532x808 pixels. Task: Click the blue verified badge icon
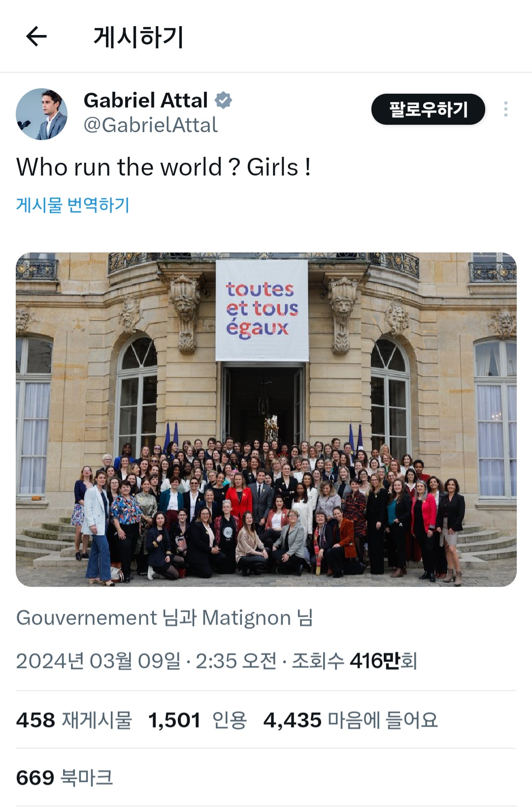(223, 100)
